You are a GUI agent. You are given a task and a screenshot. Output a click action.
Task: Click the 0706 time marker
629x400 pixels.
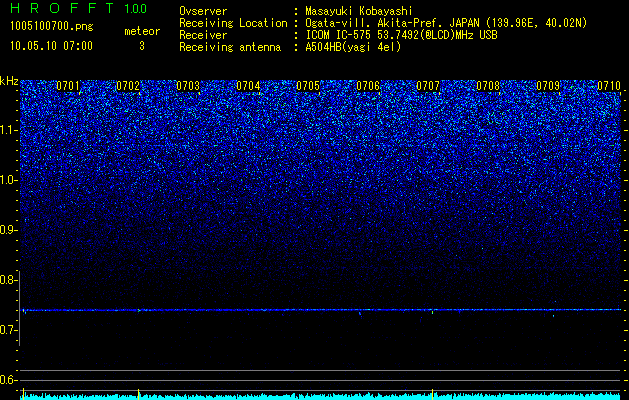[x=368, y=86]
